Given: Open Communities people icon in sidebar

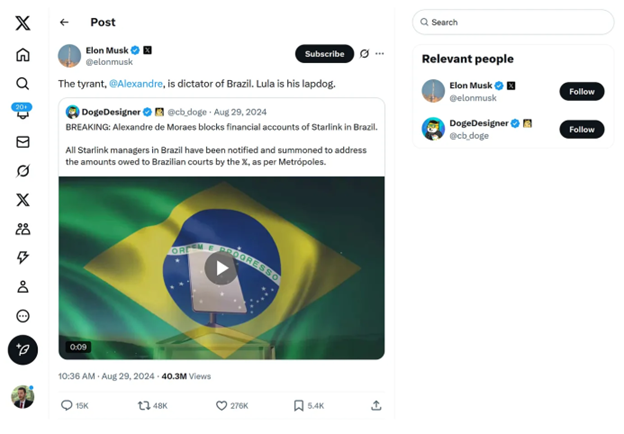Looking at the screenshot, I should tap(22, 229).
